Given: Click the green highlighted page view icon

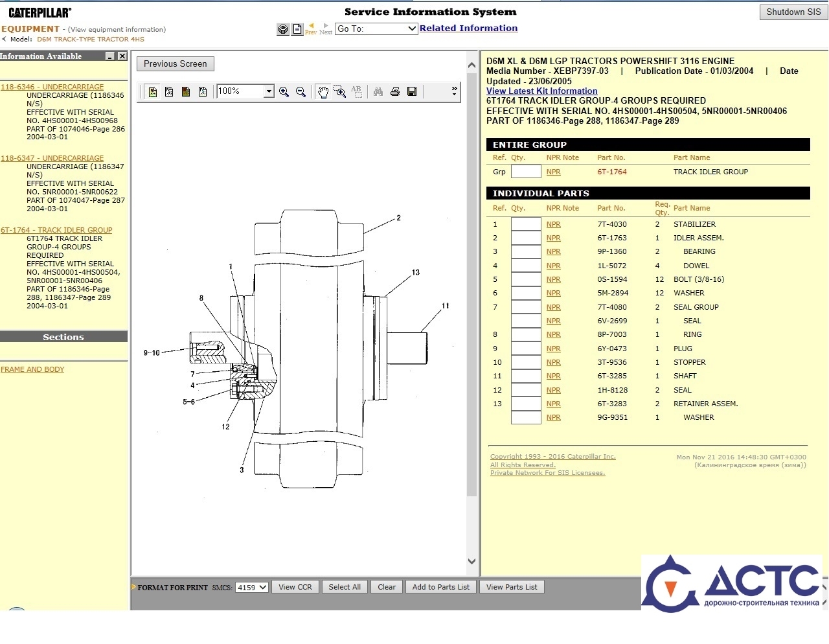Looking at the screenshot, I should (x=153, y=92).
